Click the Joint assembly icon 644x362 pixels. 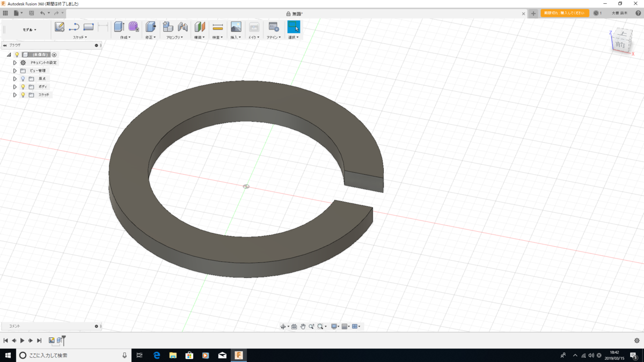182,27
